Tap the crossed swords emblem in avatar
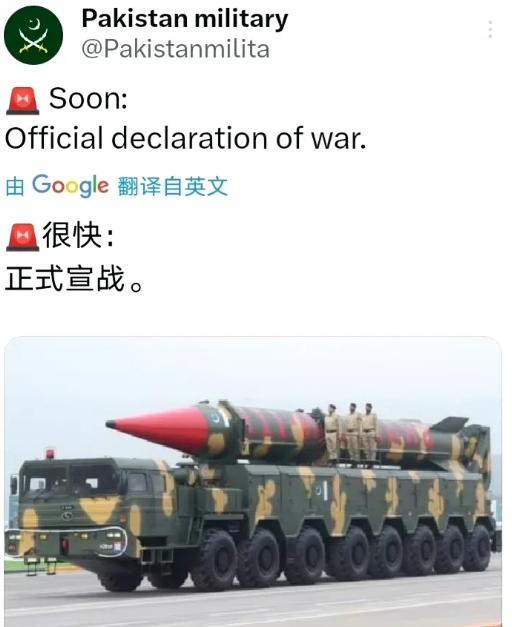This screenshot has width=512, height=627. pyautogui.click(x=33, y=41)
